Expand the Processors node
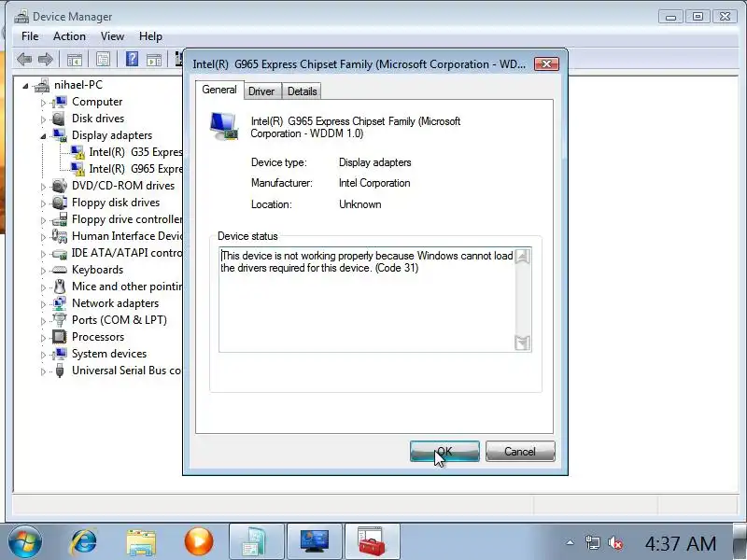747x560 pixels. [x=43, y=338]
